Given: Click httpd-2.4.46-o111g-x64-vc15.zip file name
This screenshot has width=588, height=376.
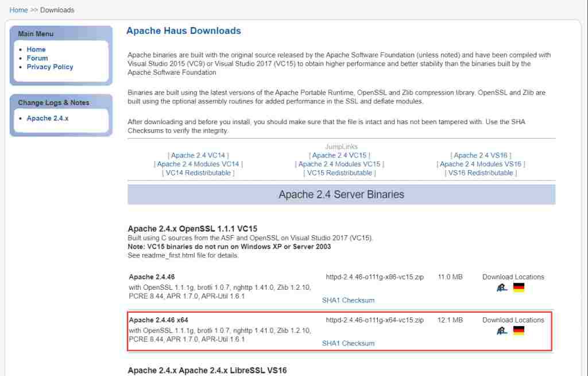Looking at the screenshot, I should tap(374, 320).
